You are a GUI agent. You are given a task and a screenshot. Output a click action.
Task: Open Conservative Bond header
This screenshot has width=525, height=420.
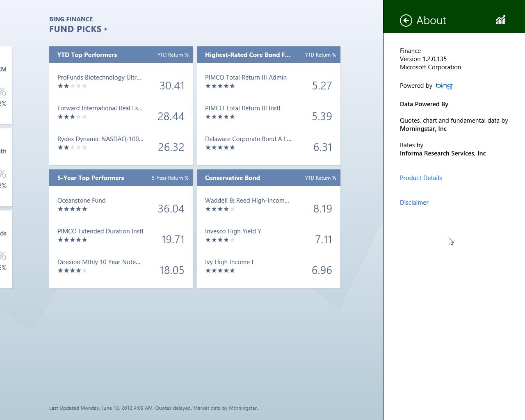pyautogui.click(x=269, y=178)
